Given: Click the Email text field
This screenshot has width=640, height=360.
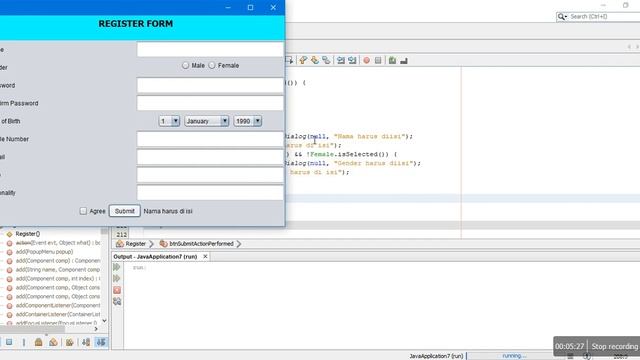Looking at the screenshot, I should [x=210, y=157].
